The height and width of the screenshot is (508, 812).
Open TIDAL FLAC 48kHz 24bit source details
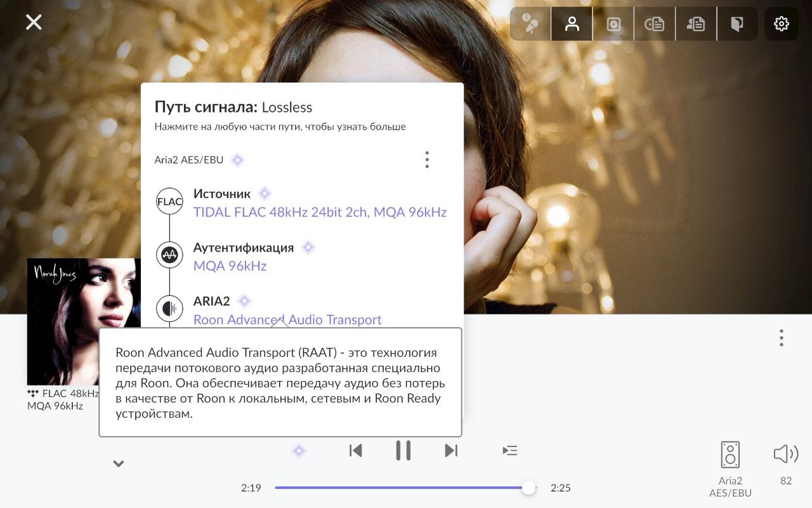[x=320, y=212]
